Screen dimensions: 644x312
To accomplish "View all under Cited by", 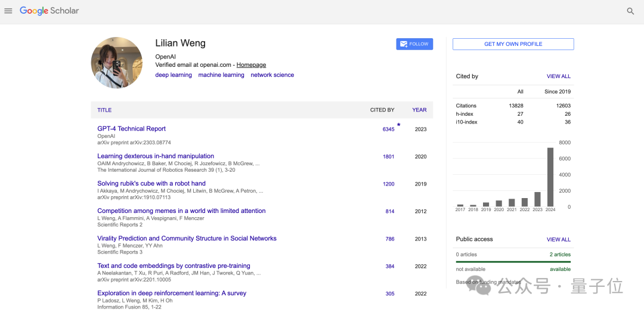I will pos(558,76).
